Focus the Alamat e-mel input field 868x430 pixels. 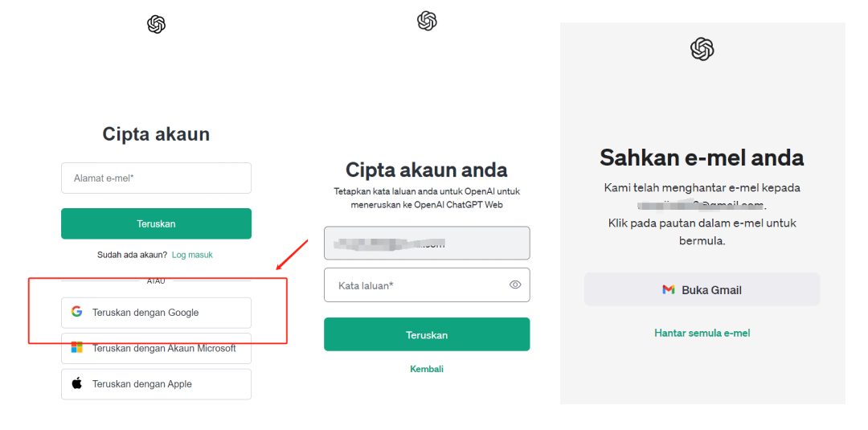tap(156, 178)
